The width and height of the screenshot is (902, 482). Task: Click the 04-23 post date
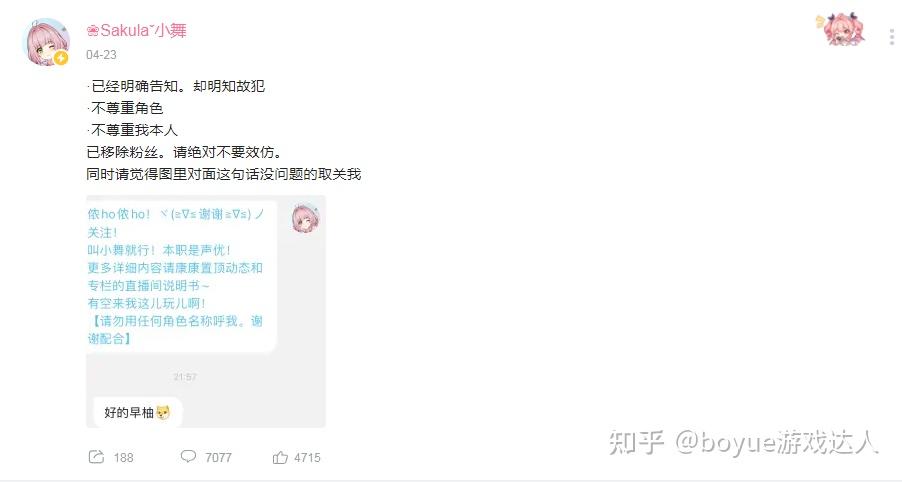[101, 55]
